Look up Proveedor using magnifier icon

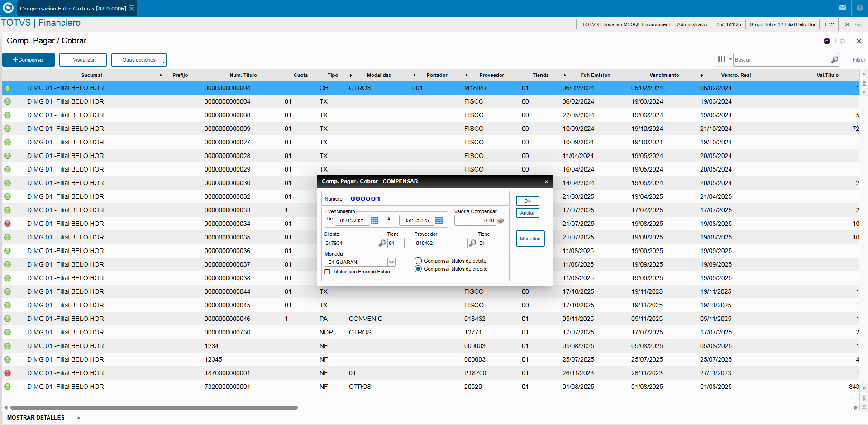click(x=472, y=243)
